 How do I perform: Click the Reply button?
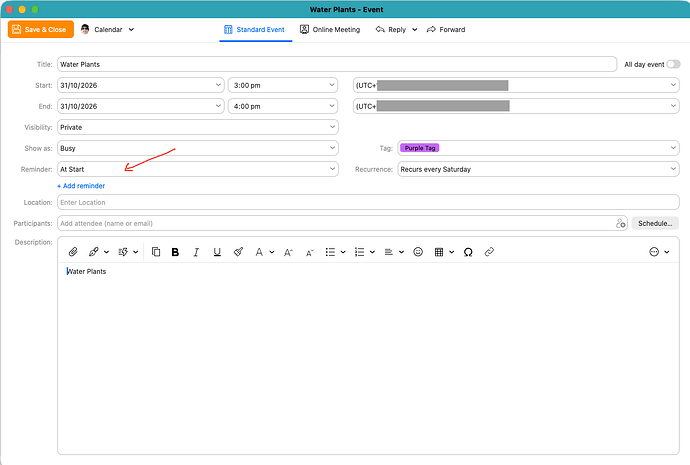391,29
